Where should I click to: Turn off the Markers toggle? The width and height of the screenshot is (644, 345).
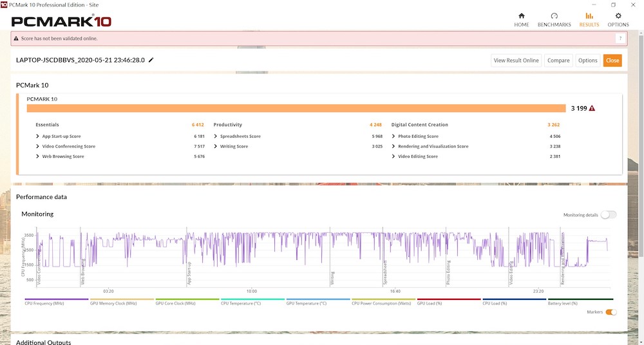(611, 312)
